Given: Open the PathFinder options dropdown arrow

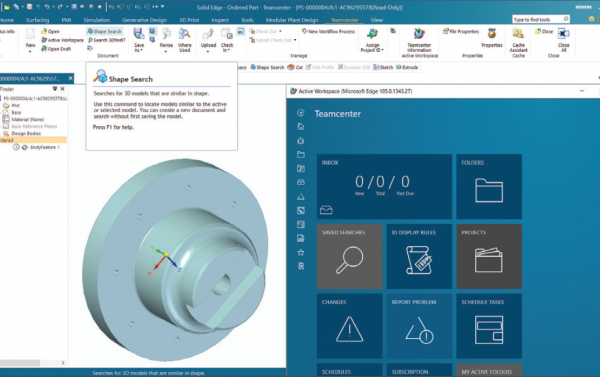Looking at the screenshot, I should 55,89.
